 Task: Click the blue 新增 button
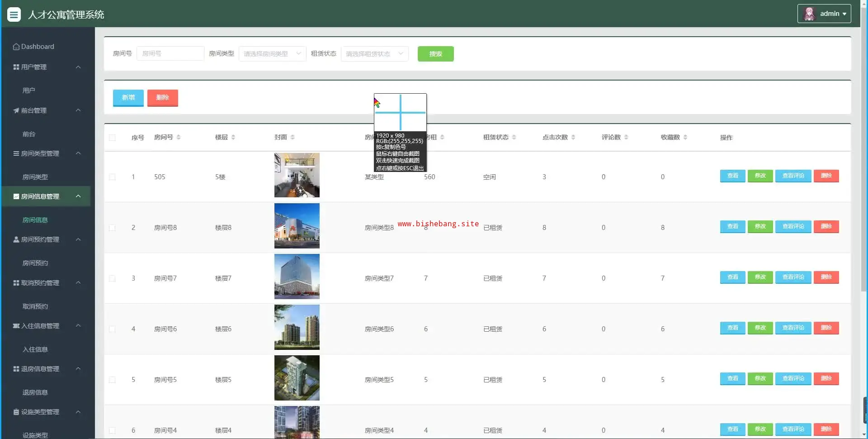128,98
